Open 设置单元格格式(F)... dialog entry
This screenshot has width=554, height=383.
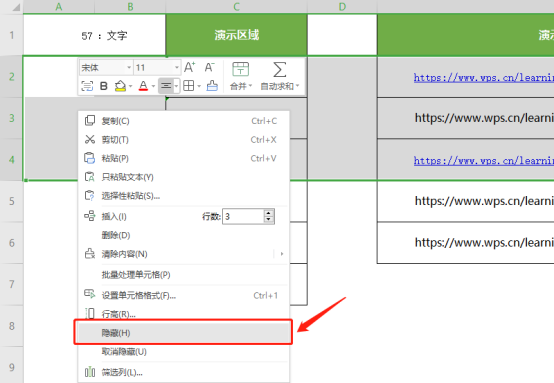click(x=184, y=295)
